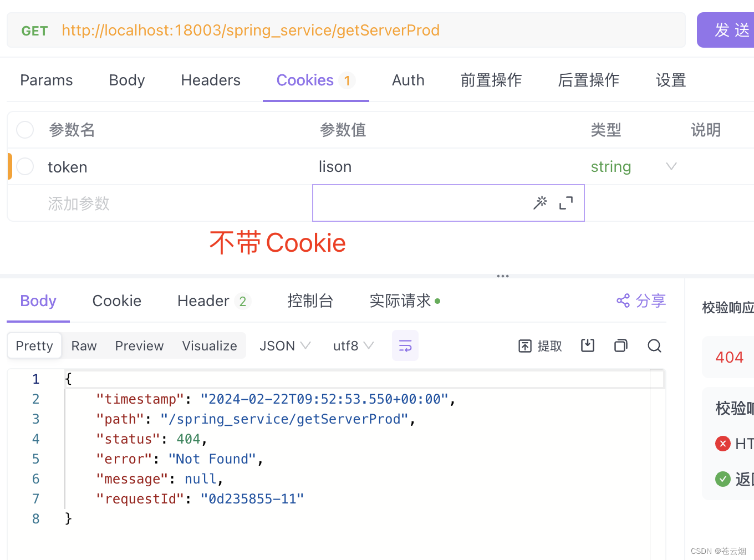Switch to the request Body tab
Screen dimensions: 754x560
(x=127, y=80)
